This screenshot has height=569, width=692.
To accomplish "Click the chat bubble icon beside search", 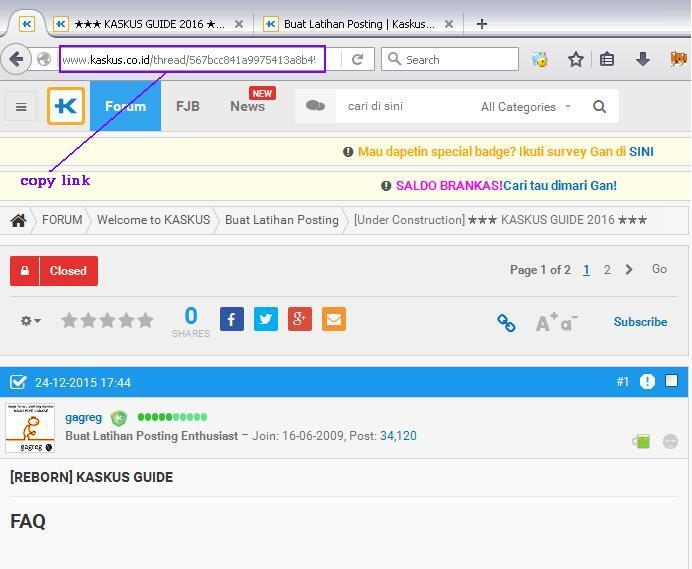I will 315,106.
